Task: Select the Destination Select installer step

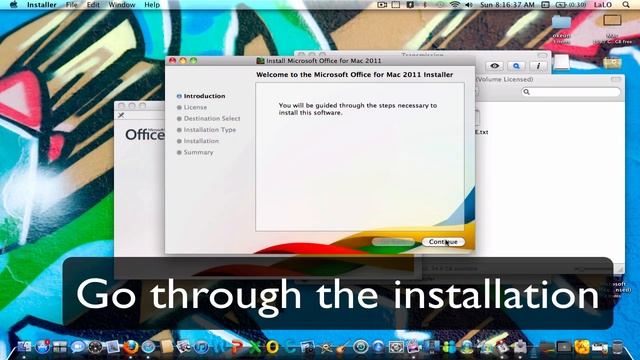Action: pos(209,118)
